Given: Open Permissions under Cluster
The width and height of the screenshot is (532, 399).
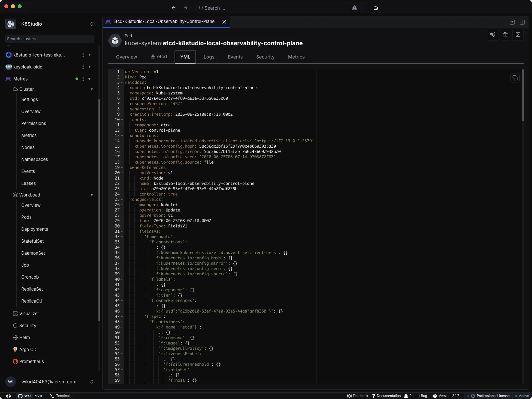Looking at the screenshot, I should tap(34, 123).
